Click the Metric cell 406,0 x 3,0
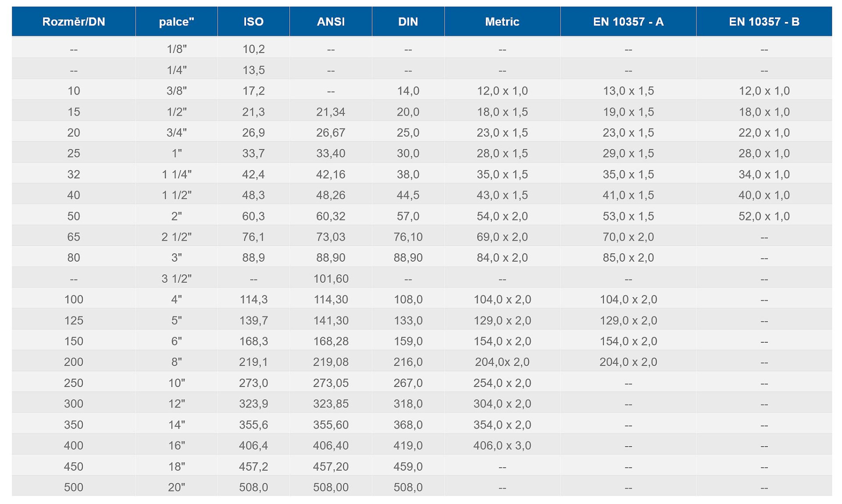The width and height of the screenshot is (842, 504). coord(502,446)
